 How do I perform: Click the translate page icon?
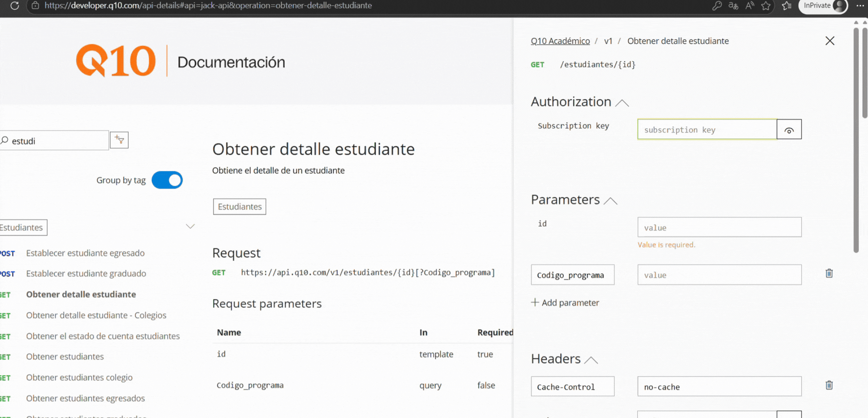pyautogui.click(x=733, y=6)
